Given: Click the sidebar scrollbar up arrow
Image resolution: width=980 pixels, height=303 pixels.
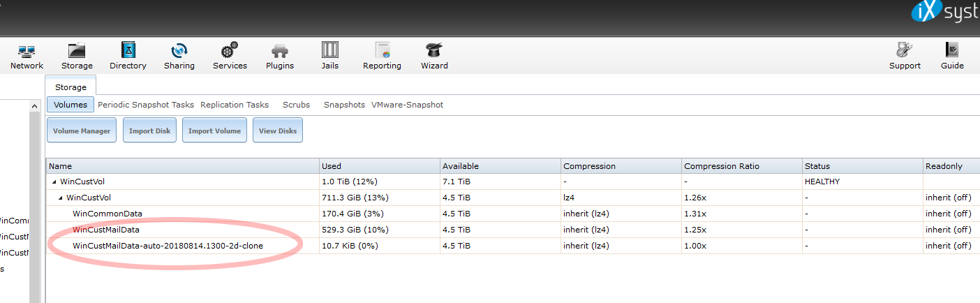Looking at the screenshot, I should [x=34, y=105].
